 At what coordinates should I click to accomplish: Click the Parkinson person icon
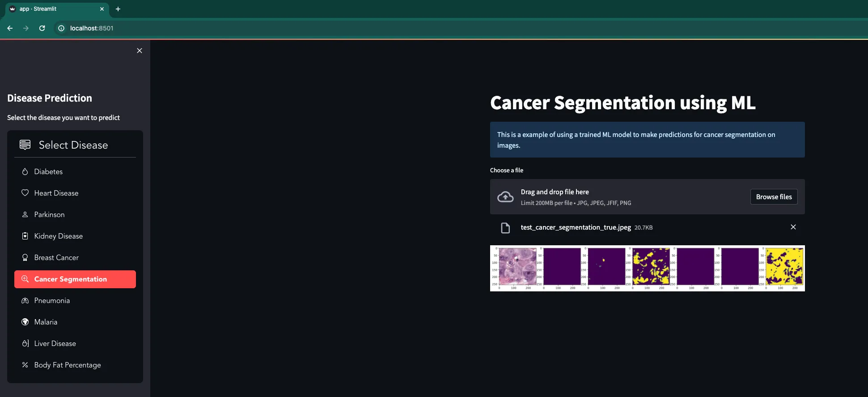(25, 214)
